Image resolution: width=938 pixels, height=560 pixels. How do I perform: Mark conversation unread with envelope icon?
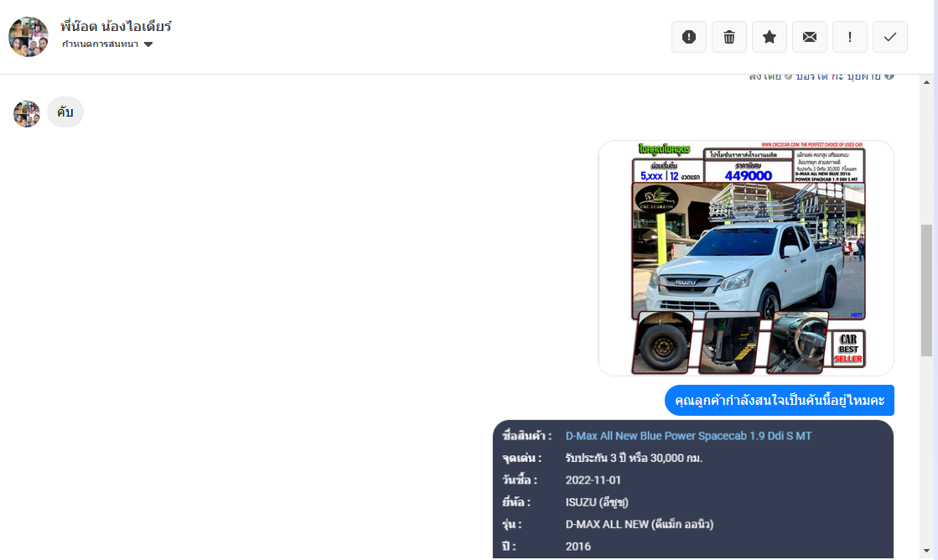pyautogui.click(x=810, y=37)
